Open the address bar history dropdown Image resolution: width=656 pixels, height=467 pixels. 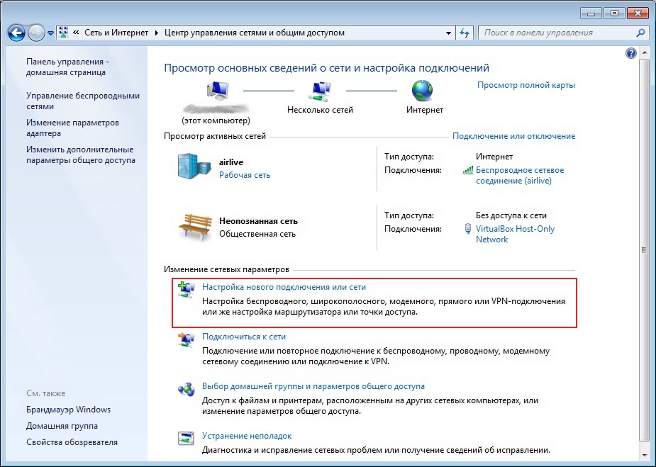click(448, 33)
